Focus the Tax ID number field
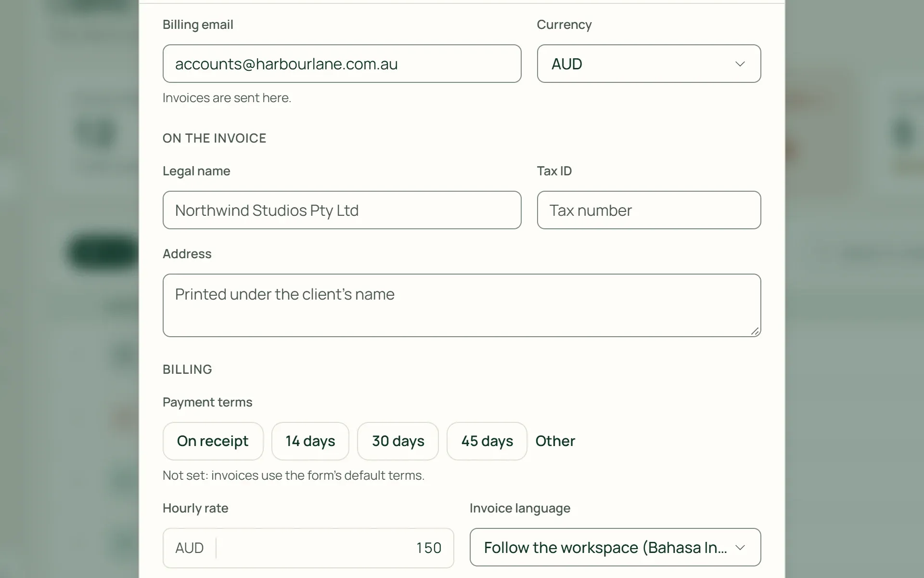Viewport: 924px width, 578px height. [x=649, y=210]
